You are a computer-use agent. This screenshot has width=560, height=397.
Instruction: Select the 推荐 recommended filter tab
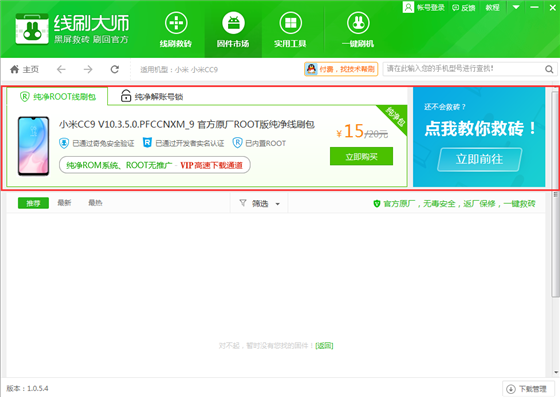(33, 203)
